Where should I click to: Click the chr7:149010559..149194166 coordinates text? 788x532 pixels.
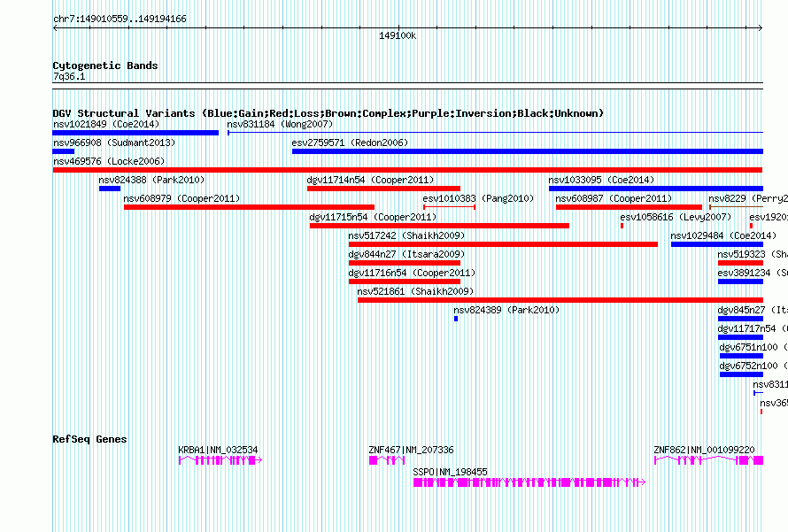120,19
